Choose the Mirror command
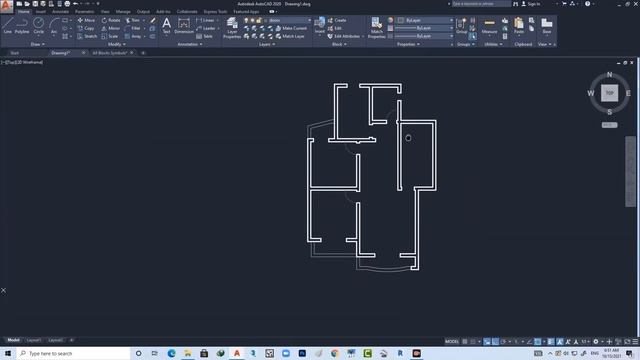Screen dimensions: 640x360 tap(111, 28)
